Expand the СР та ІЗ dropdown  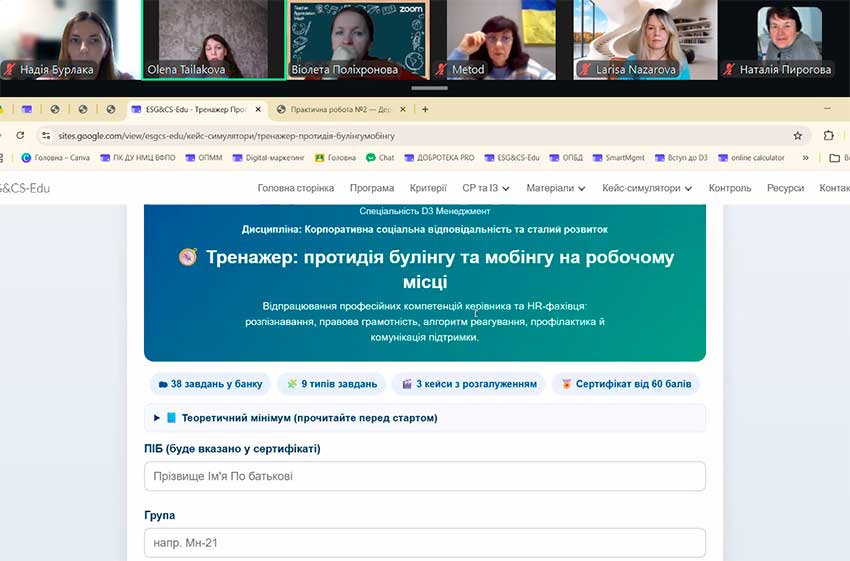[x=486, y=188]
